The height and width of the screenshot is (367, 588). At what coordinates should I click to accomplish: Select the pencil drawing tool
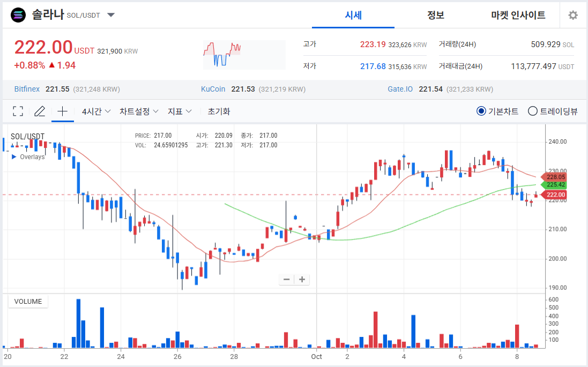tap(40, 111)
